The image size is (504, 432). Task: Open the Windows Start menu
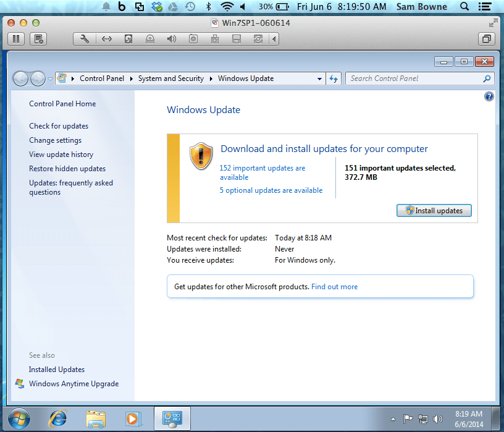pyautogui.click(x=19, y=418)
